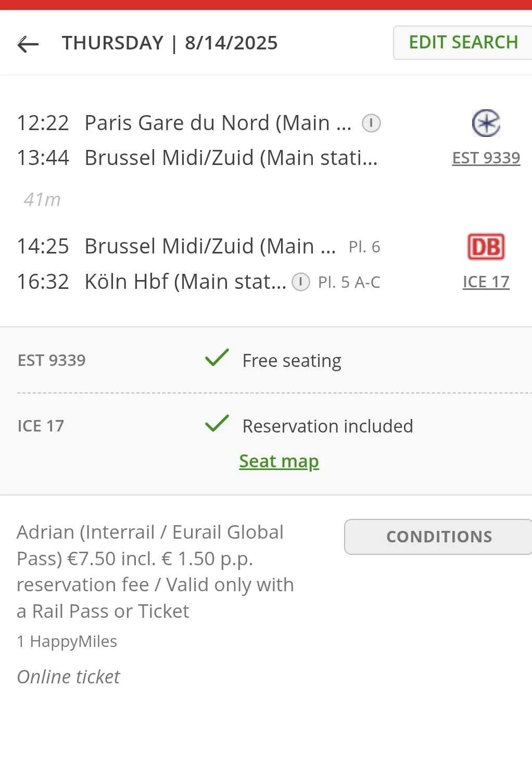Image resolution: width=532 pixels, height=762 pixels.
Task: Tap the DB Deutsche Bahn logo
Action: pyautogui.click(x=486, y=247)
